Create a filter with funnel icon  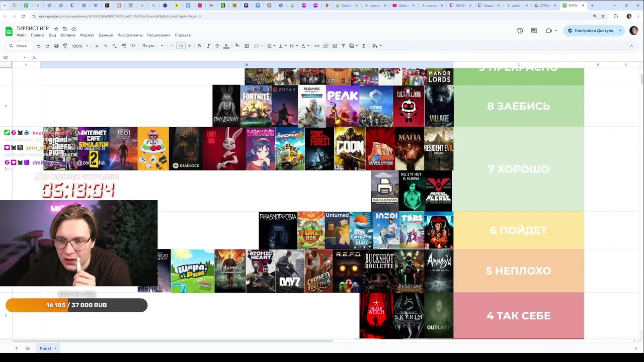344,46
